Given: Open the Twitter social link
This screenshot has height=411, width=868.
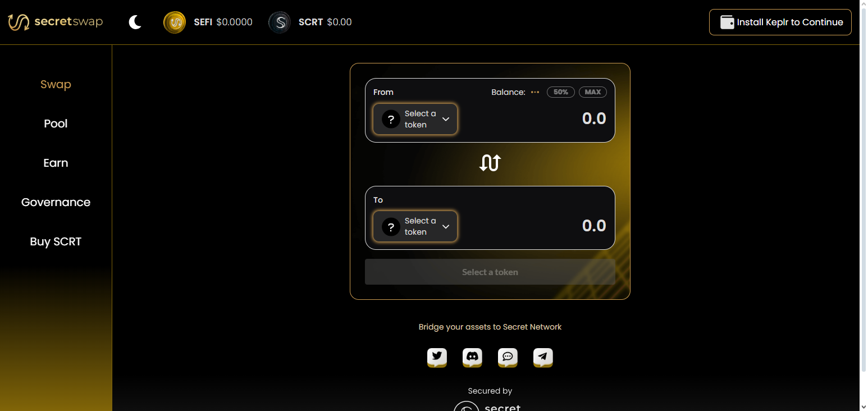Looking at the screenshot, I should pyautogui.click(x=437, y=357).
